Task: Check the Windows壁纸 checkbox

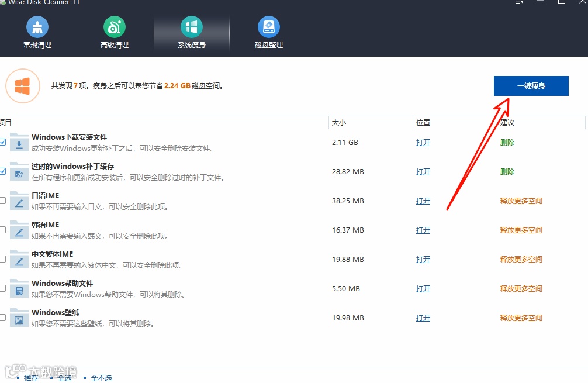Action: click(x=2, y=318)
